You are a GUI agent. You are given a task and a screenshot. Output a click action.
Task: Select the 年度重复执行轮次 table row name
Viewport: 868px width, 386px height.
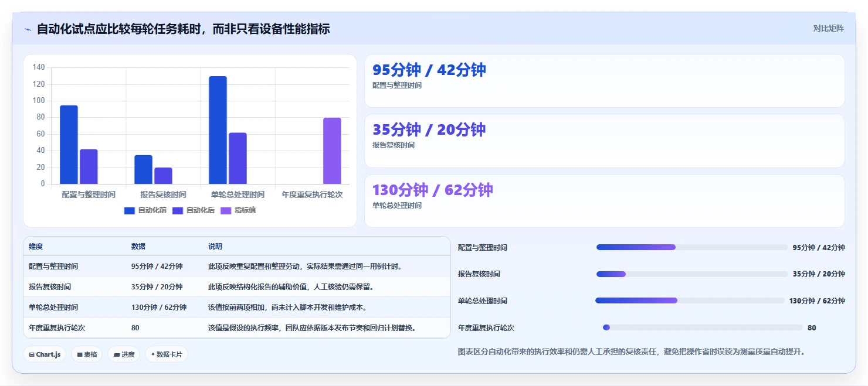[57, 328]
